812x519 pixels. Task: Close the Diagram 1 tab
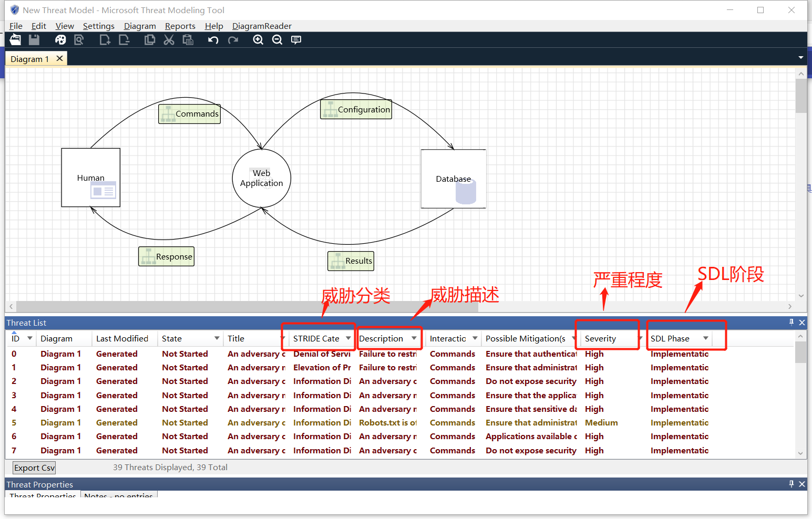pos(60,58)
